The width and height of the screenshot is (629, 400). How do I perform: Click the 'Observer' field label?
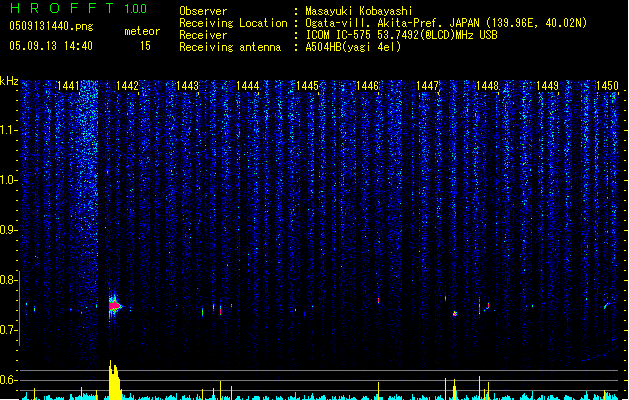tap(203, 11)
